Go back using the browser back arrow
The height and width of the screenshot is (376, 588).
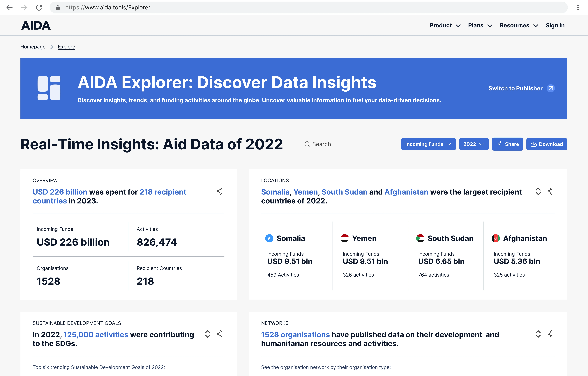click(x=10, y=8)
